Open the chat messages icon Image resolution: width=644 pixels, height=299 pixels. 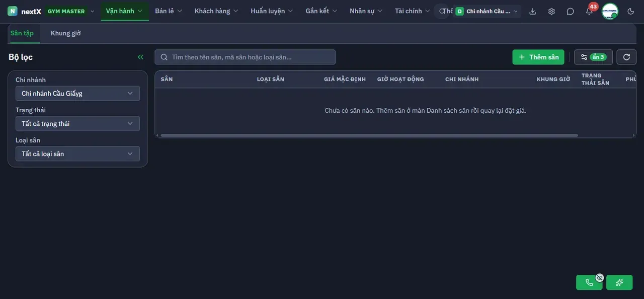tap(570, 11)
